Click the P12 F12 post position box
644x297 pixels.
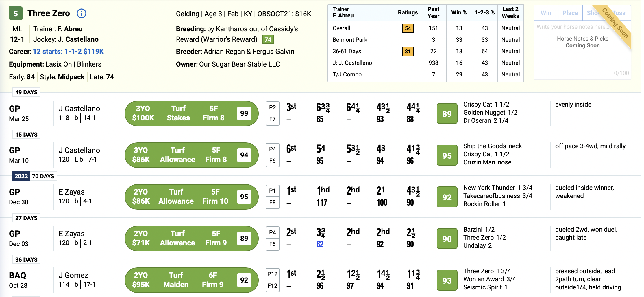(272, 280)
